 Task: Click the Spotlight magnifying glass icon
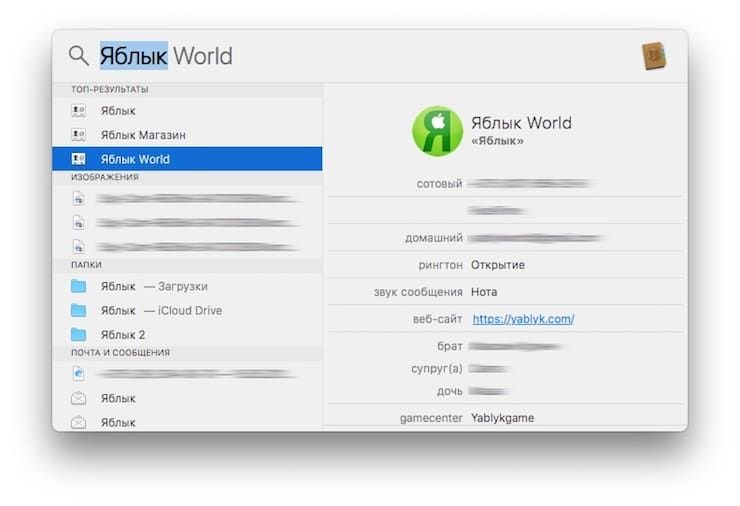point(78,56)
